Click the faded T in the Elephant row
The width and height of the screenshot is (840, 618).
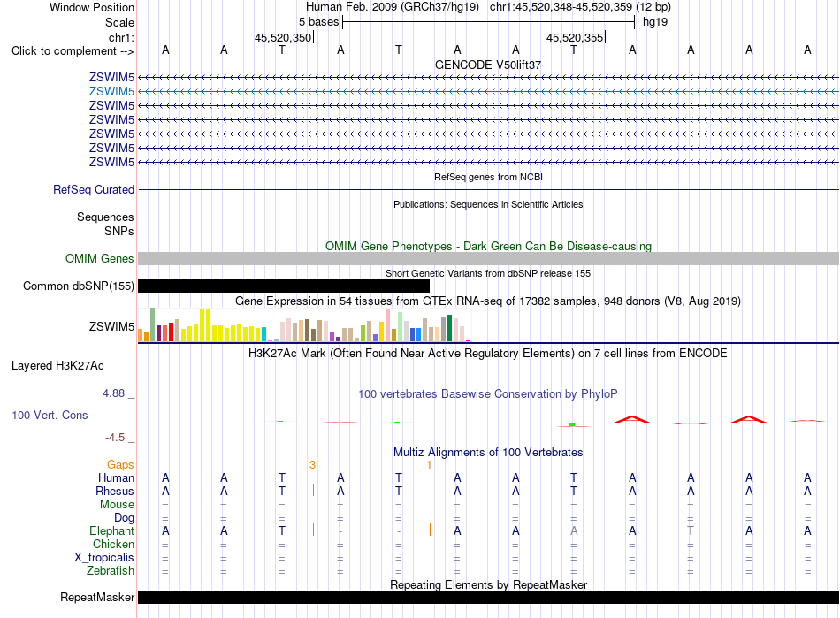point(691,531)
